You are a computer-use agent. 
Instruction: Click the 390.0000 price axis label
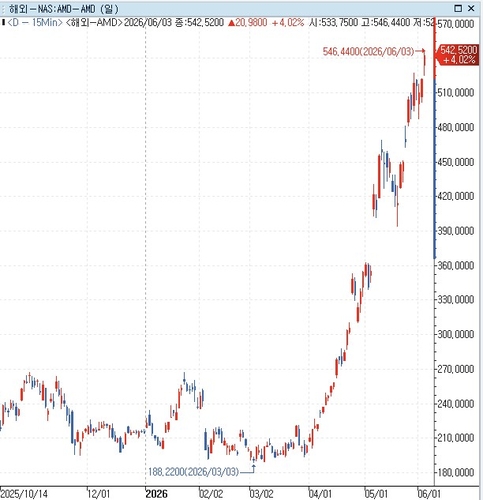click(456, 231)
